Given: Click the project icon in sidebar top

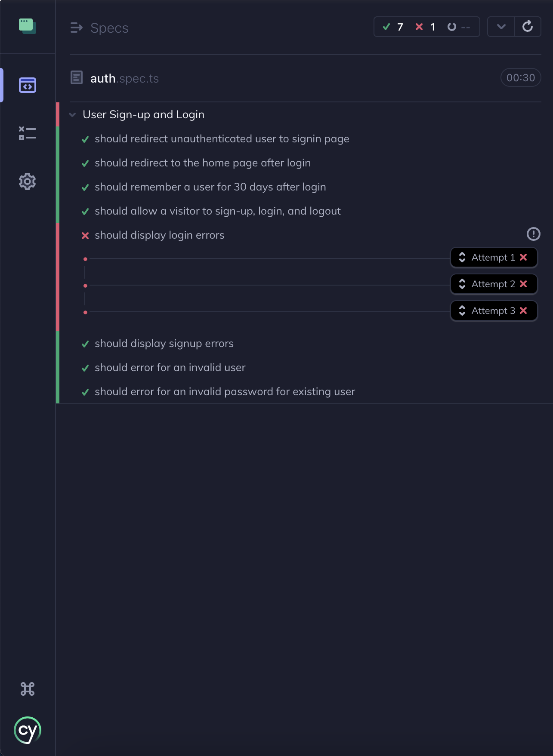Looking at the screenshot, I should click(x=28, y=26).
